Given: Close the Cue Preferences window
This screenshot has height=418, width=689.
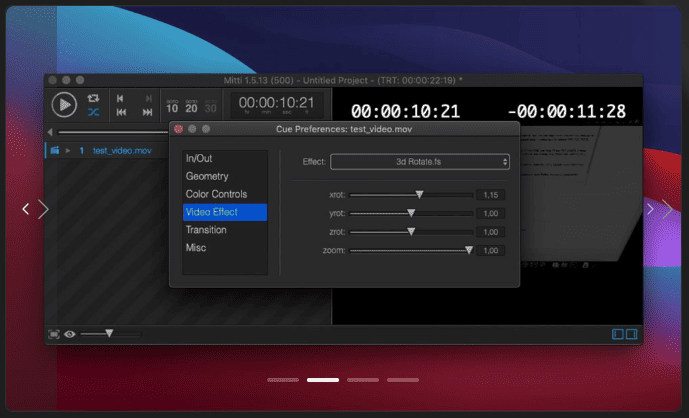Looking at the screenshot, I should (178, 129).
